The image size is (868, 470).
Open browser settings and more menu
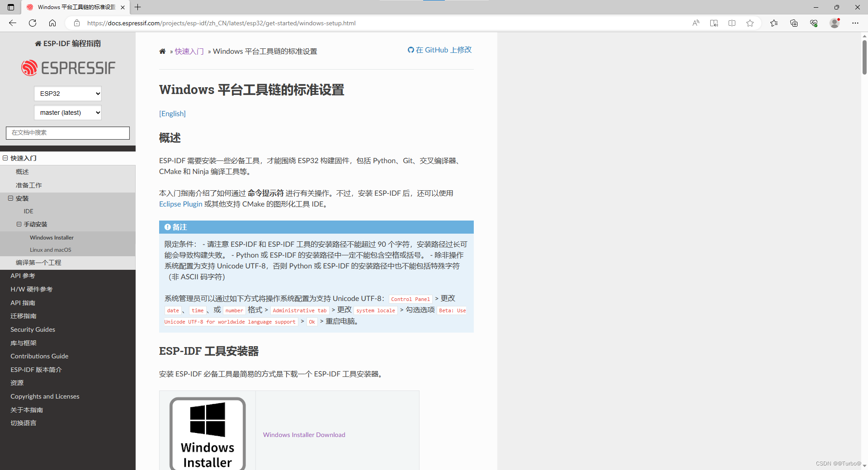855,23
